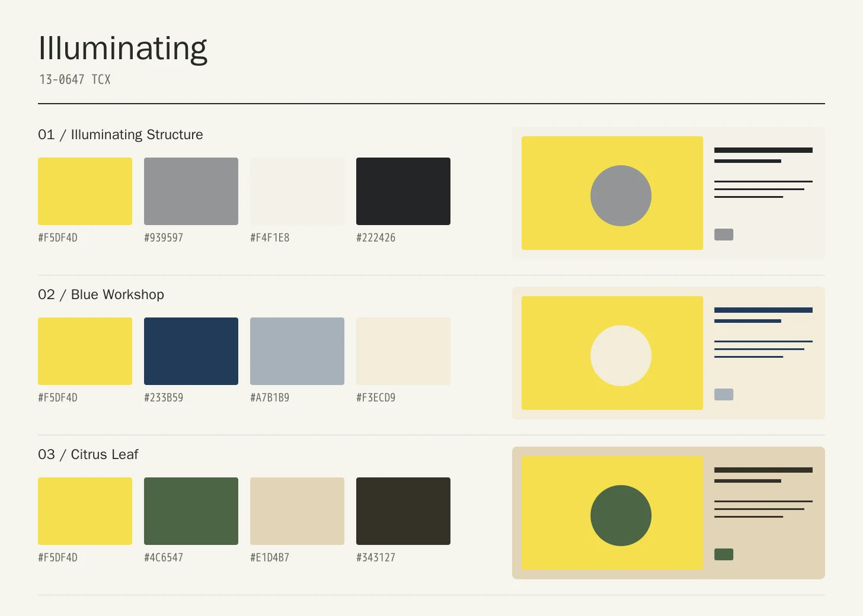Open the Blue Workshop preview with cream circle
The width and height of the screenshot is (863, 616).
coord(669,353)
